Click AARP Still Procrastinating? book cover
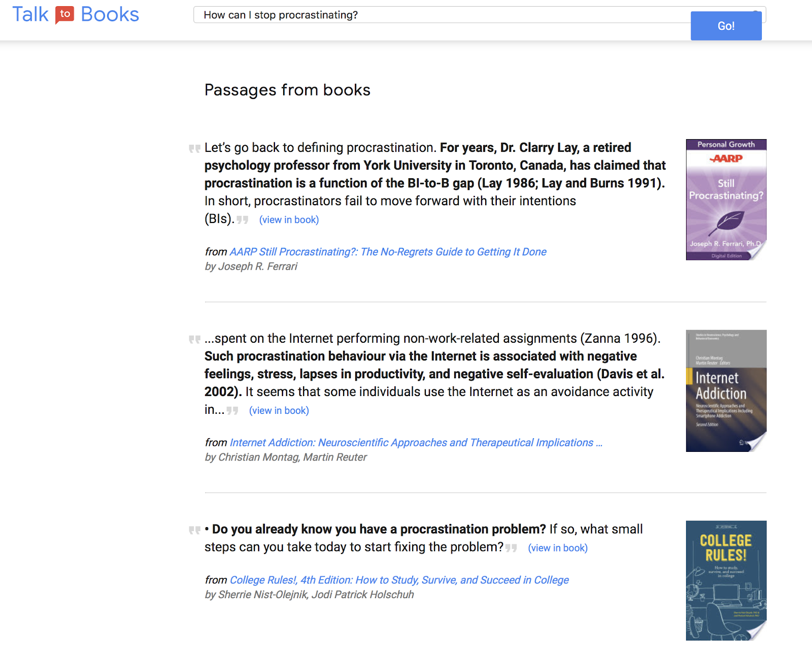812x654 pixels. [x=726, y=200]
